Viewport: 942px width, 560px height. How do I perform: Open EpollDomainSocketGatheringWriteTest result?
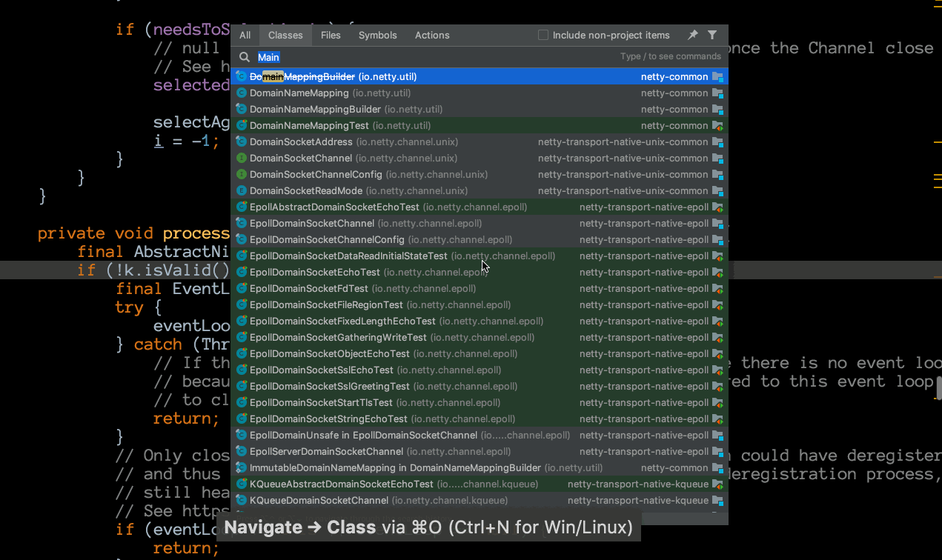[480, 337]
